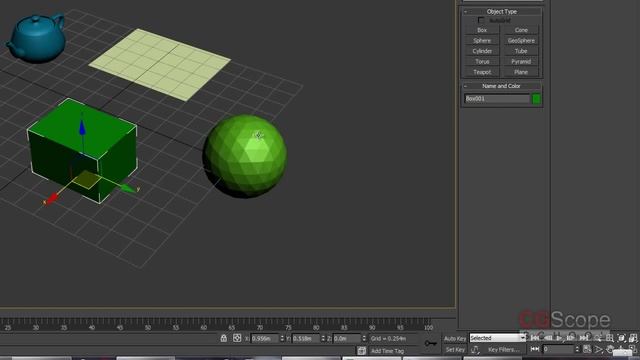Click frame 100 on the time ruler
The image size is (640, 360).
[428, 327]
